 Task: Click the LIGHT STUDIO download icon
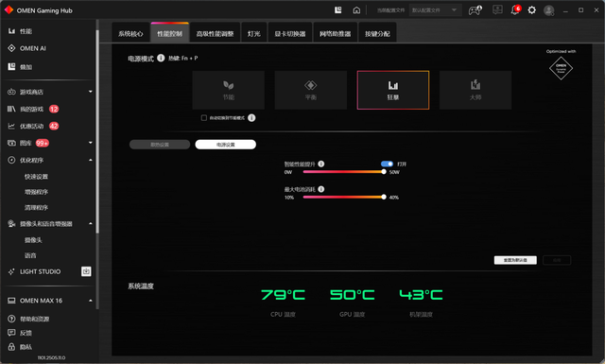[x=86, y=271]
